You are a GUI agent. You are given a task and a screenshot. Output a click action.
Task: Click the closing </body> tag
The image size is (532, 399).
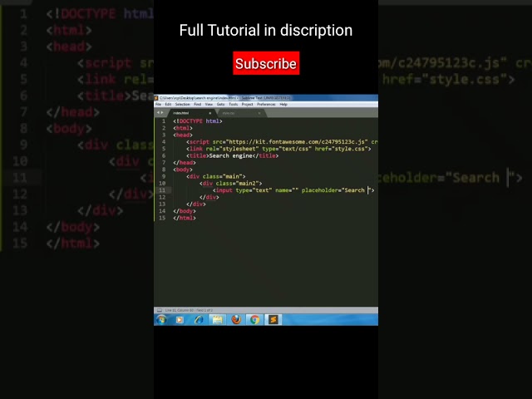[185, 211]
